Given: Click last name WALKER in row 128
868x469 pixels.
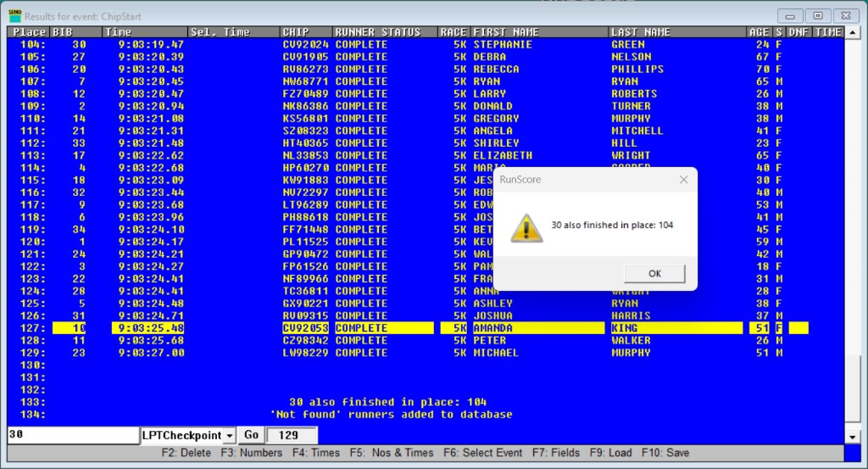Looking at the screenshot, I should (631, 340).
